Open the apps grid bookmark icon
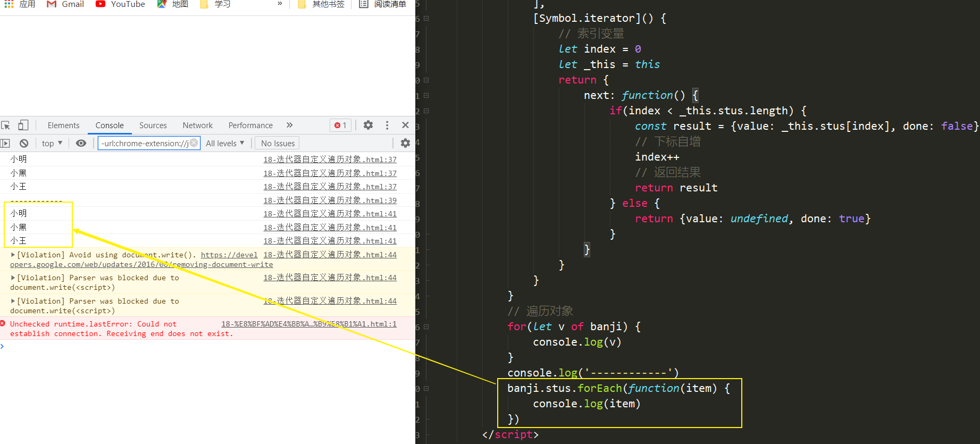 9,4
